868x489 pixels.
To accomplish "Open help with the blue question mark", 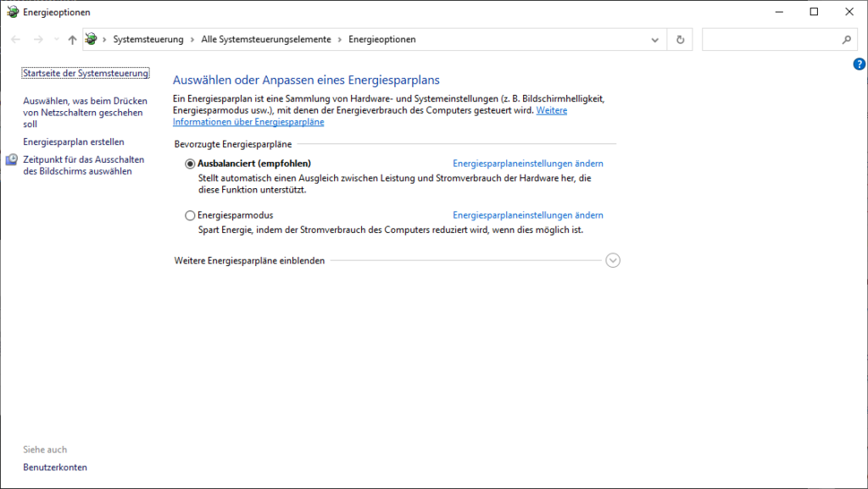I will click(x=860, y=64).
